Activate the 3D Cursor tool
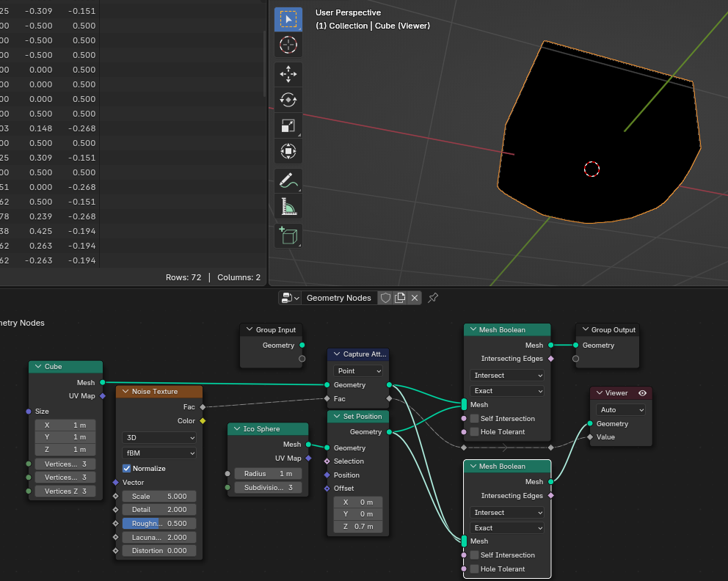Viewport: 728px width, 581px height. tap(288, 45)
